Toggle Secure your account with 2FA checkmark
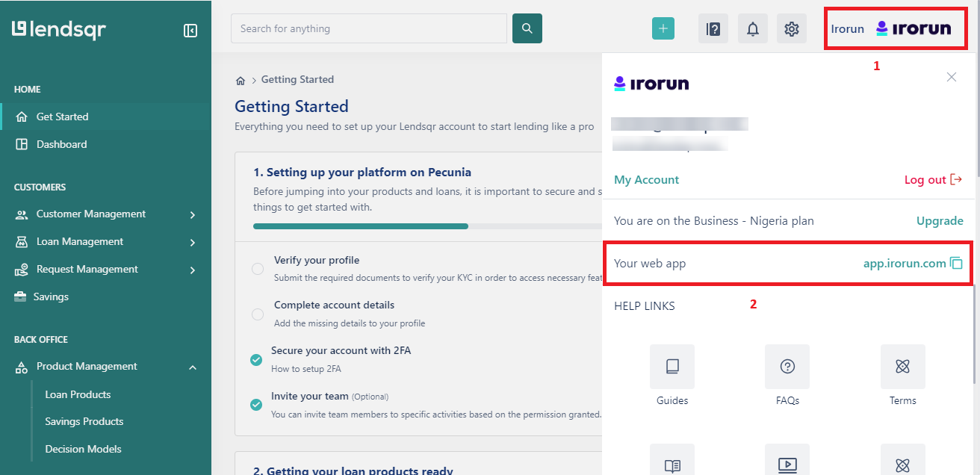This screenshot has height=475, width=980. (x=256, y=360)
